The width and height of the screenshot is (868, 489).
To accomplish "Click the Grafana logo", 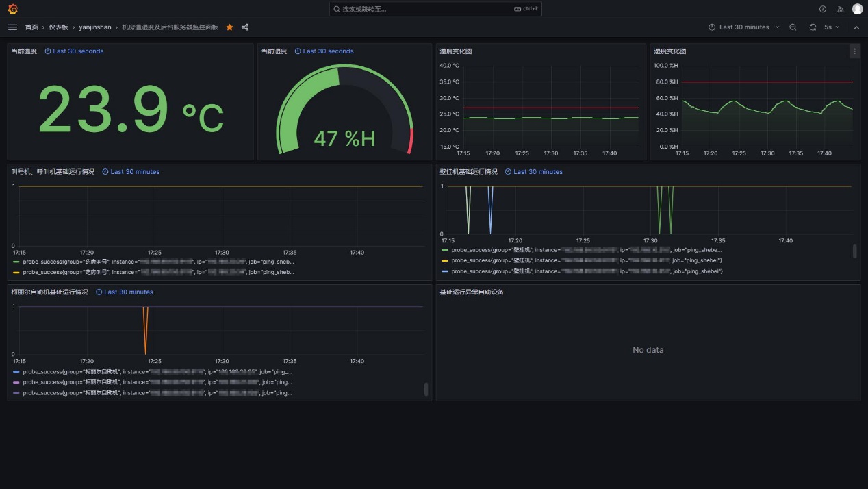I will pyautogui.click(x=12, y=9).
